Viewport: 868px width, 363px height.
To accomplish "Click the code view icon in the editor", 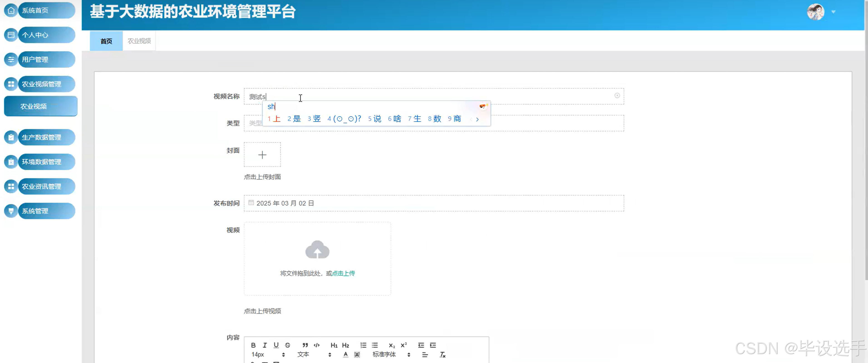I will (317, 345).
